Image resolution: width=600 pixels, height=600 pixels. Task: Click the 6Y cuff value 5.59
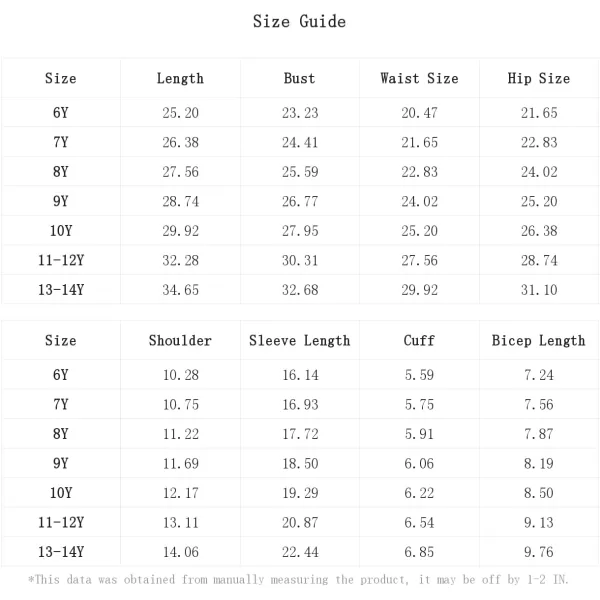point(419,375)
